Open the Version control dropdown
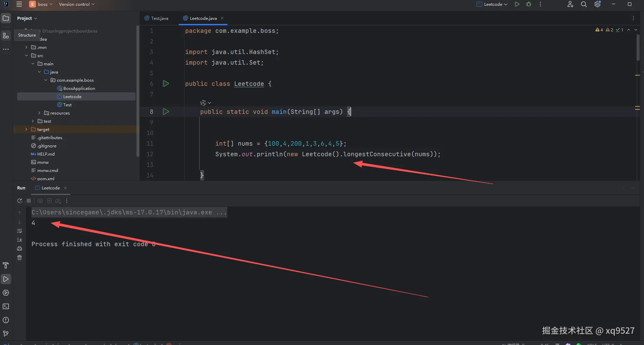The height and width of the screenshot is (345, 644). point(77,4)
